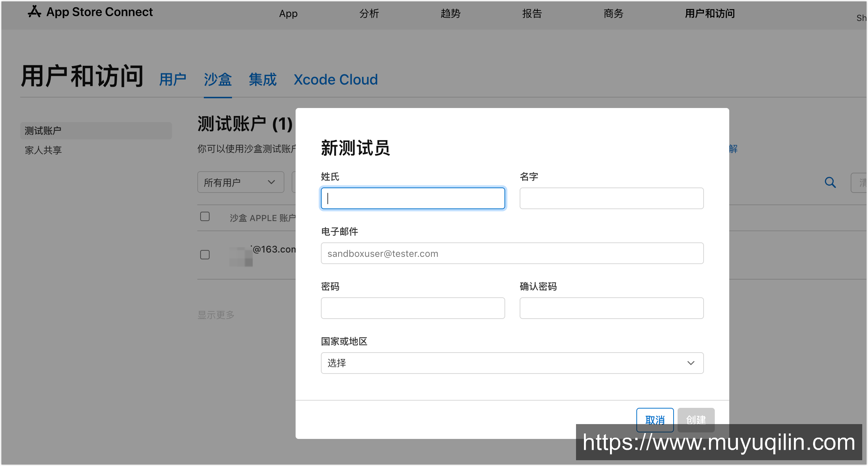Select 测试账户 in the sidebar
The width and height of the screenshot is (868, 466).
pos(96,130)
